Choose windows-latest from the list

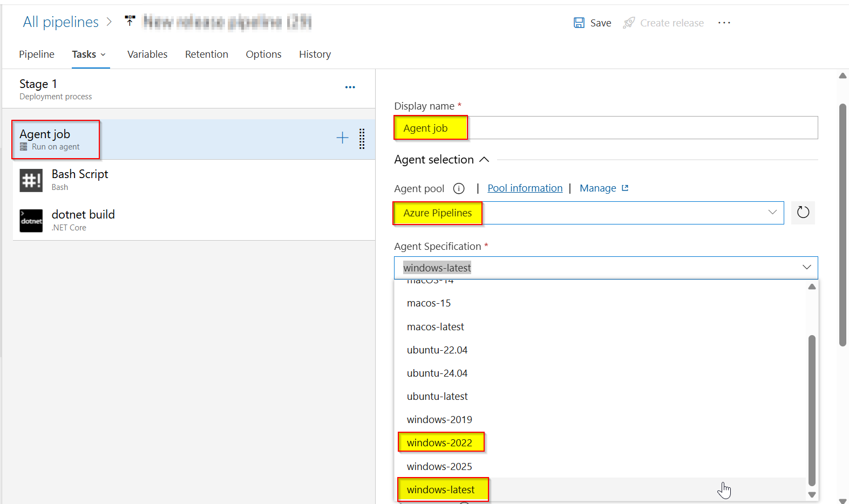[601, 489]
